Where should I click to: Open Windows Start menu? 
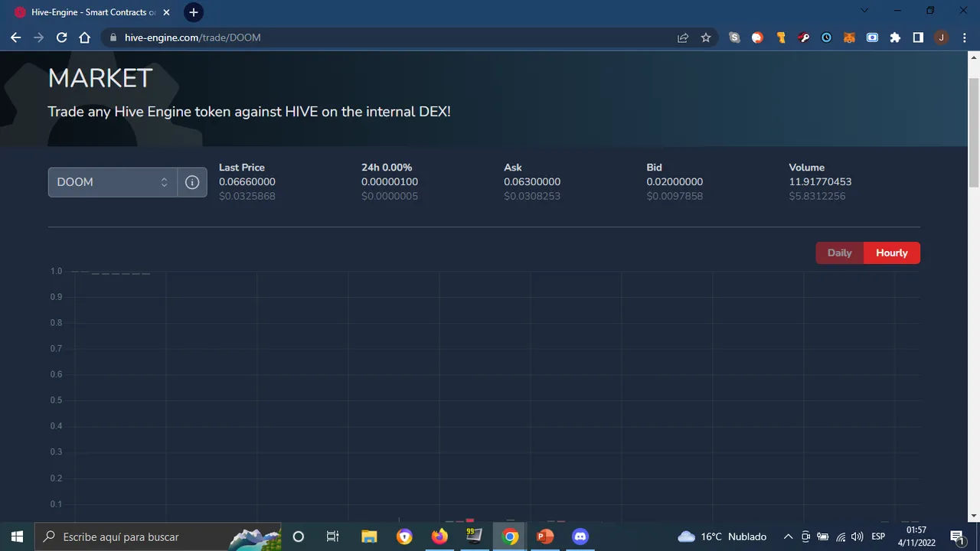(x=18, y=536)
